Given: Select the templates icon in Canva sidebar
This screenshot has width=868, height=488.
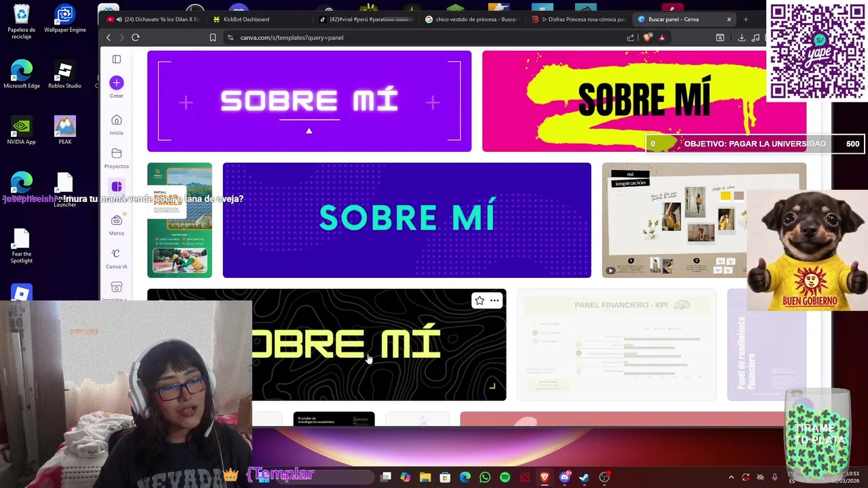Looking at the screenshot, I should tap(117, 186).
